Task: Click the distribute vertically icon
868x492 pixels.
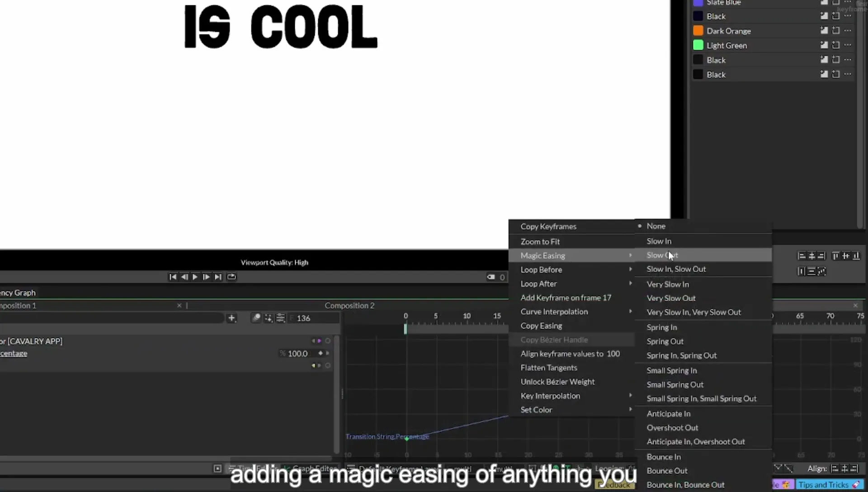Action: 811,271
